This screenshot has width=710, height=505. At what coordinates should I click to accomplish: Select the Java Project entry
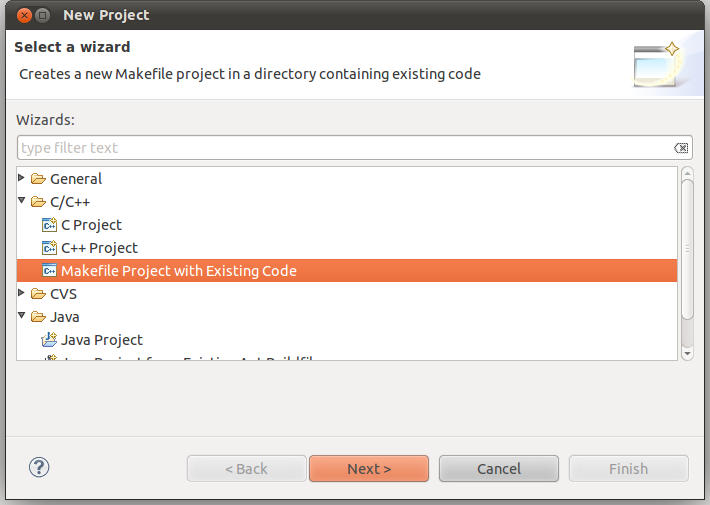[101, 340]
